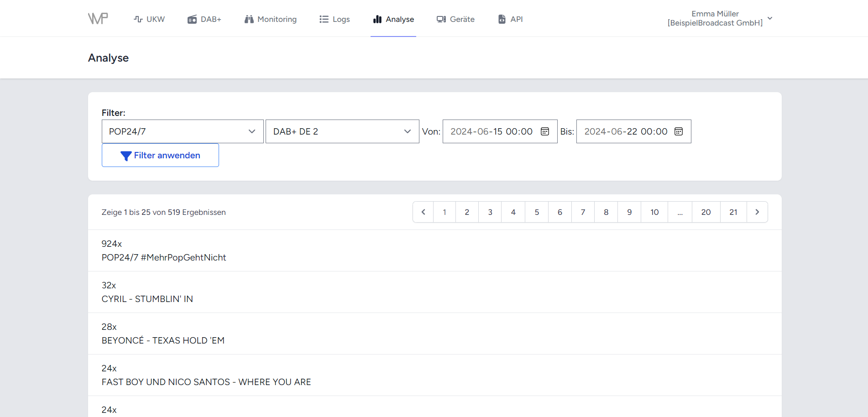
Task: Select the Analyse tab
Action: [x=393, y=19]
